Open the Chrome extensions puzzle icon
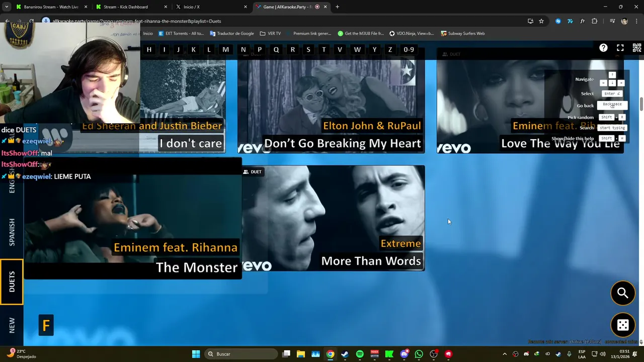The image size is (644, 362). pyautogui.click(x=595, y=21)
